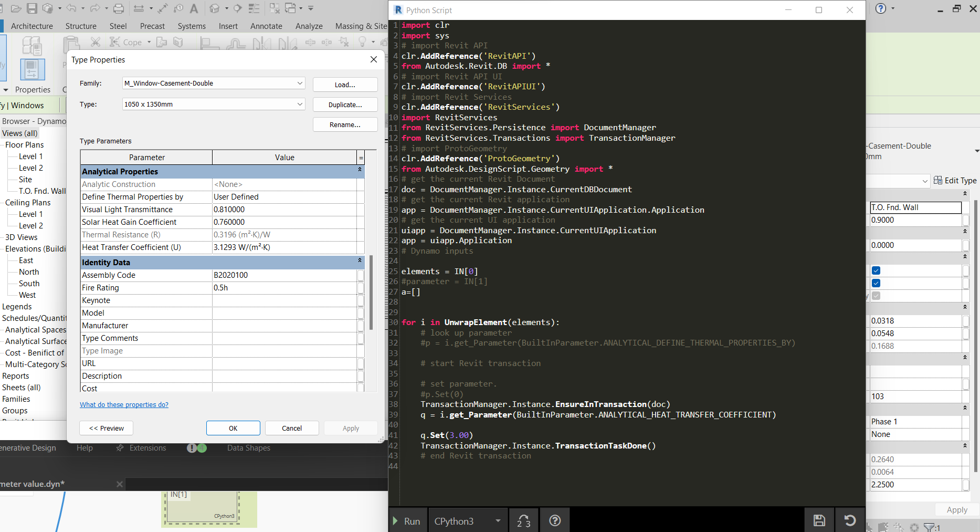
Task: Click the associate parameter button for URL row
Action: point(361,363)
